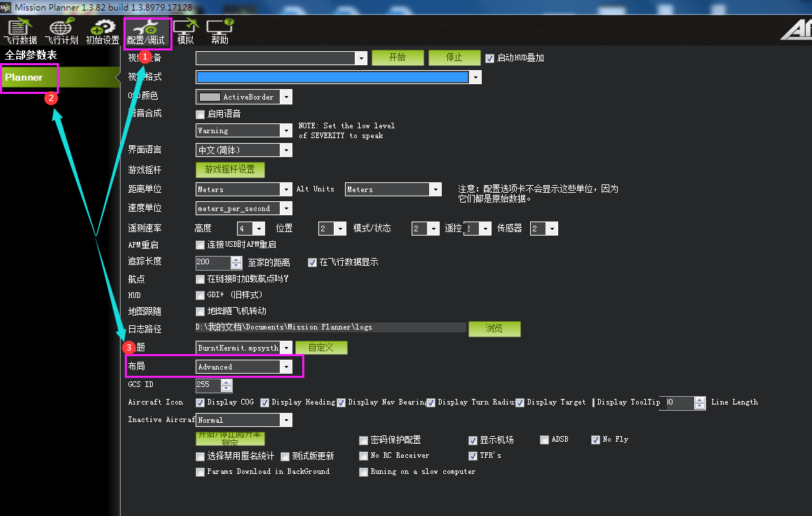Toggle the Display COG checkbox
Image resolution: width=812 pixels, height=516 pixels.
201,402
